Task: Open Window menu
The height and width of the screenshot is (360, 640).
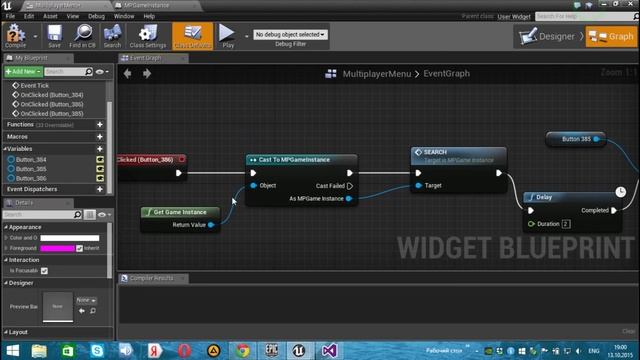Action: 124,16
